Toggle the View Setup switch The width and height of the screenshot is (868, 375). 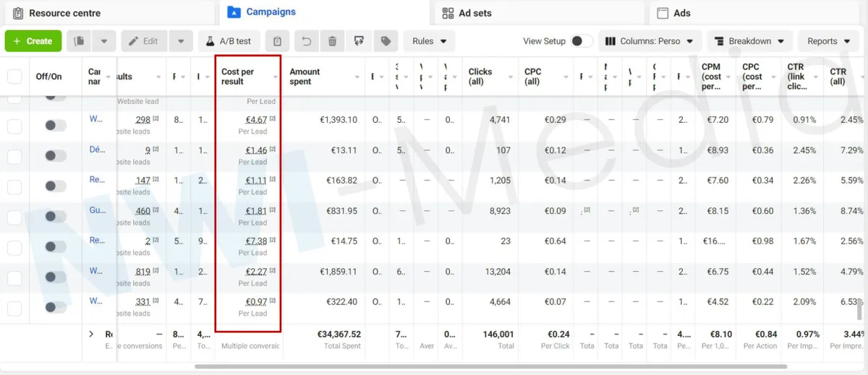tap(581, 41)
